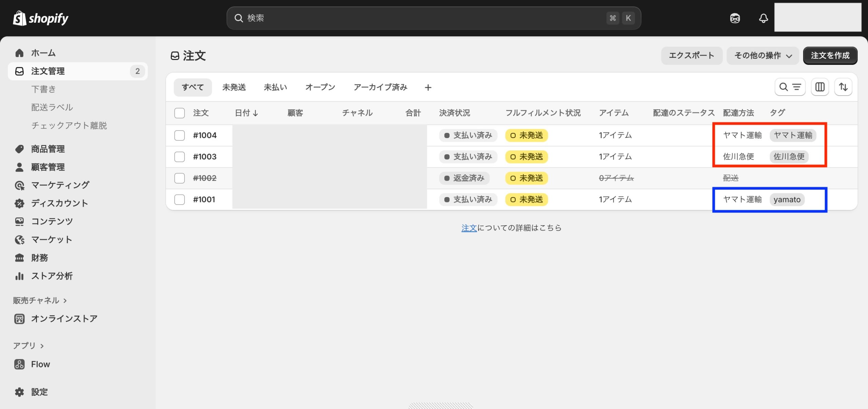
Task: Toggle the select-all orders header checkbox
Action: (x=179, y=113)
